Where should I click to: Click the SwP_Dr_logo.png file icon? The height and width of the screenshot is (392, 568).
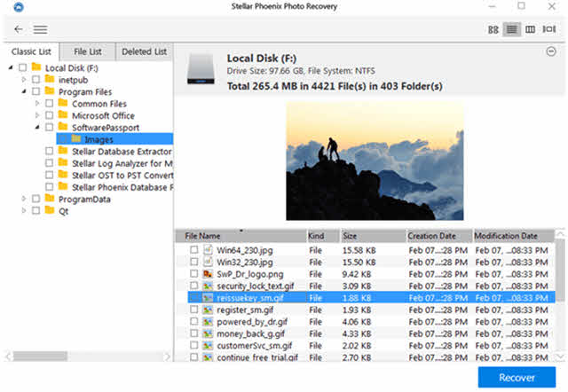208,274
